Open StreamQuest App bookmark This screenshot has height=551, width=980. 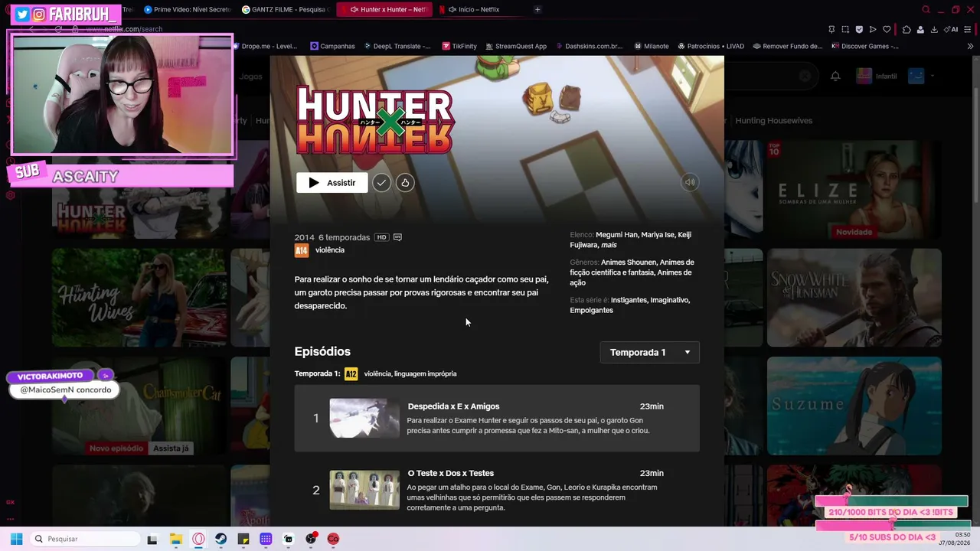click(x=515, y=46)
